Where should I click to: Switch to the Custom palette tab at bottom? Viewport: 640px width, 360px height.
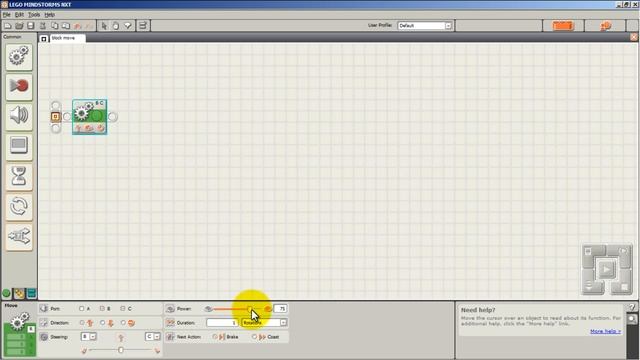tap(31, 293)
